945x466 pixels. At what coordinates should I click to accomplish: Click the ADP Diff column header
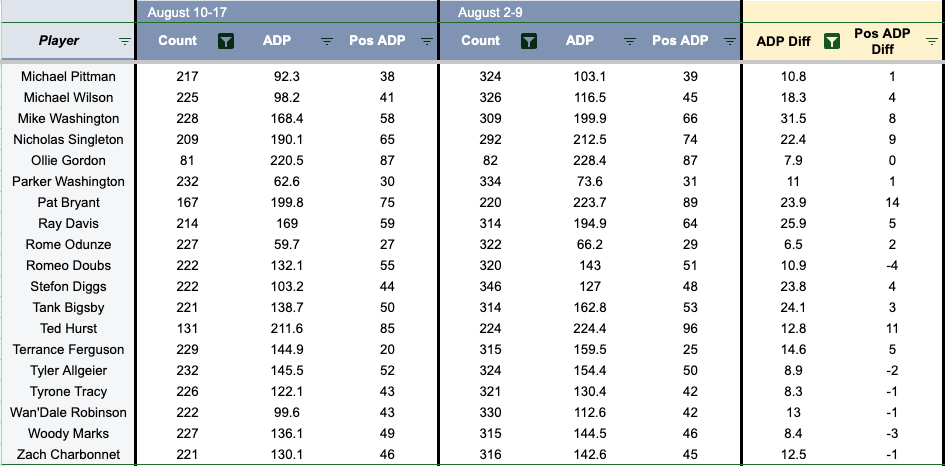tap(783, 41)
